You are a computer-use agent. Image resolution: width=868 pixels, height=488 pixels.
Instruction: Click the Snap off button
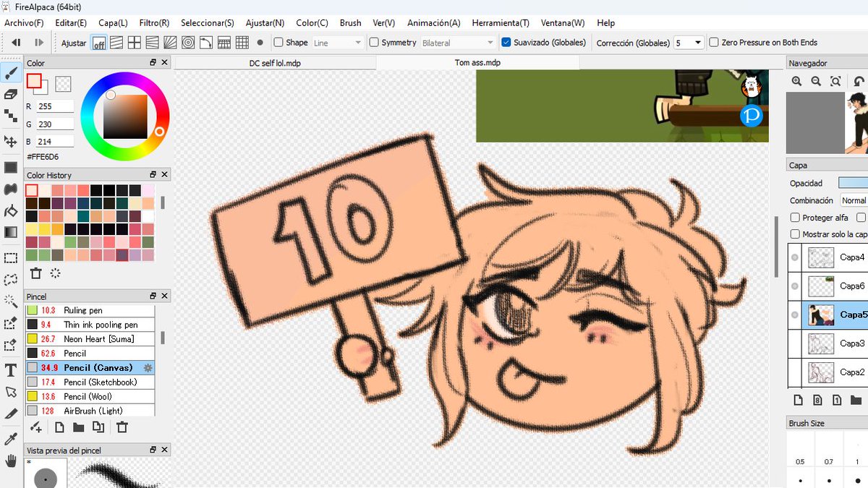(x=98, y=43)
